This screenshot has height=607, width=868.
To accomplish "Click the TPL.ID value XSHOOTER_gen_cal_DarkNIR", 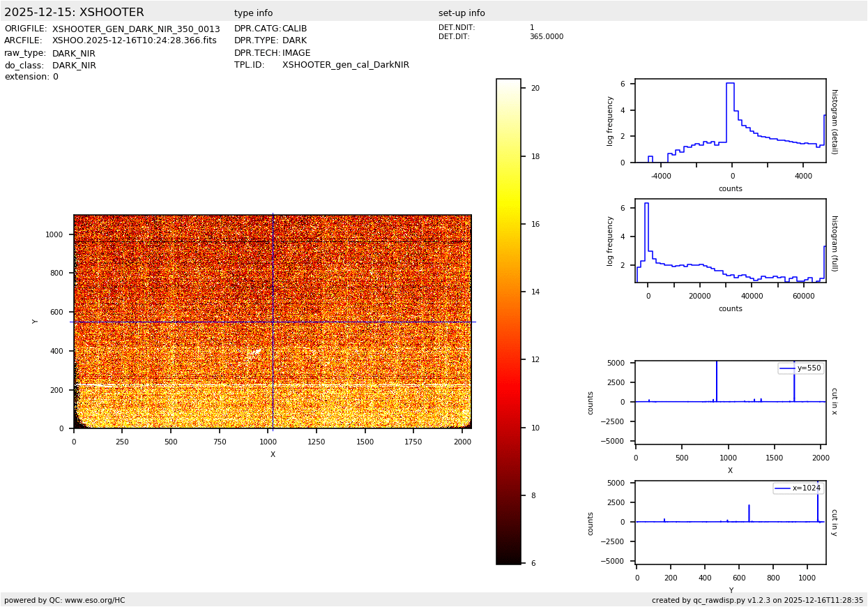I will (x=345, y=65).
